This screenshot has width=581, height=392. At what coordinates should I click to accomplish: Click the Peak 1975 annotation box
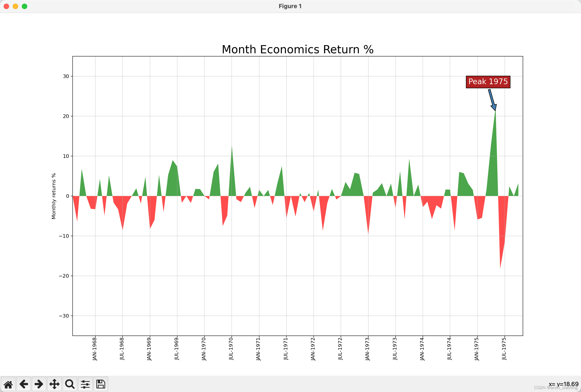[488, 82]
